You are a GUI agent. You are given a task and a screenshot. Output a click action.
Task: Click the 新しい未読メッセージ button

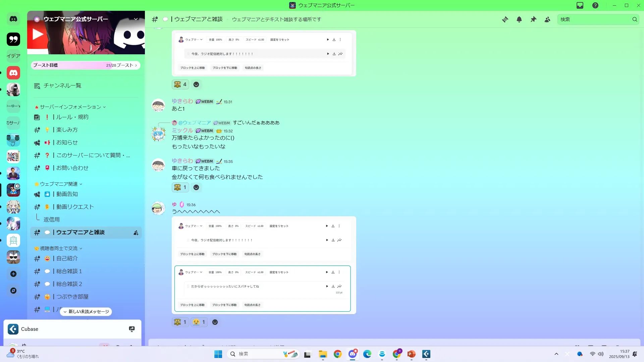(x=86, y=312)
